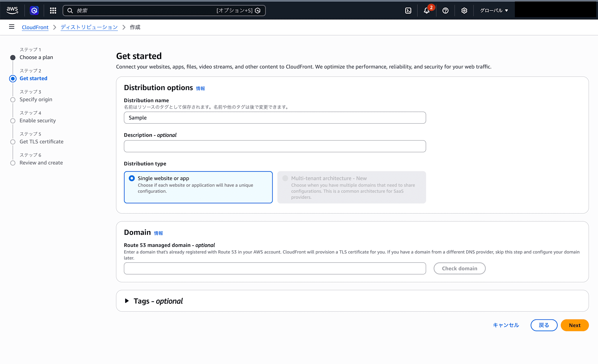
Task: Open the notifications bell
Action: point(427,10)
